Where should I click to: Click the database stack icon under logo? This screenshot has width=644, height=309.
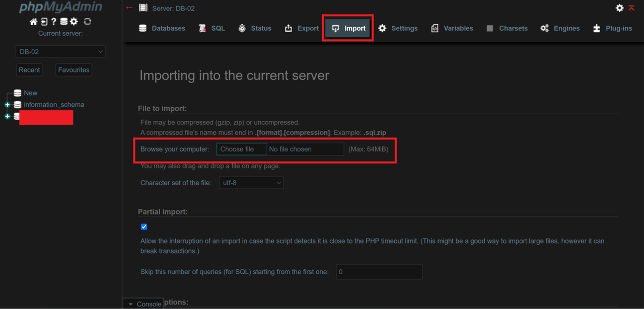64,22
